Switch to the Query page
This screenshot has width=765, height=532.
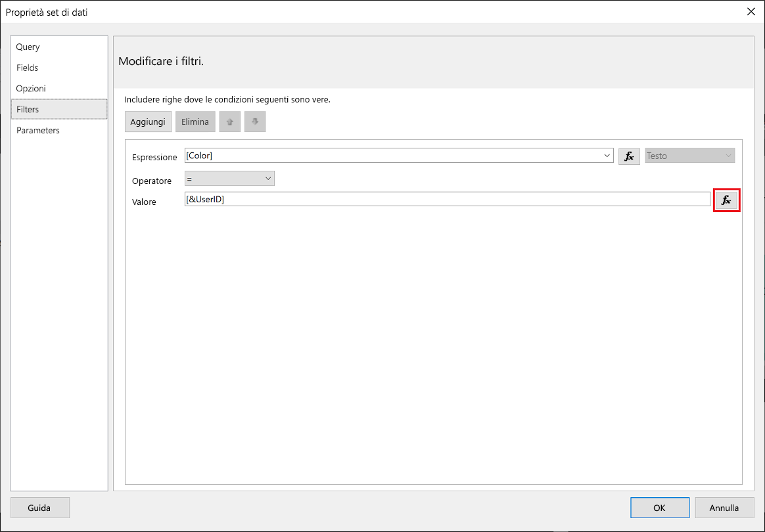[28, 47]
